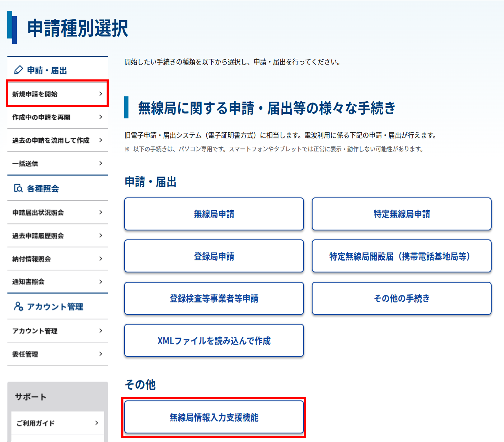Screen dimensions: 504x442
Task: Click the chevron arrow on 通知書照会 row
Action: [101, 282]
